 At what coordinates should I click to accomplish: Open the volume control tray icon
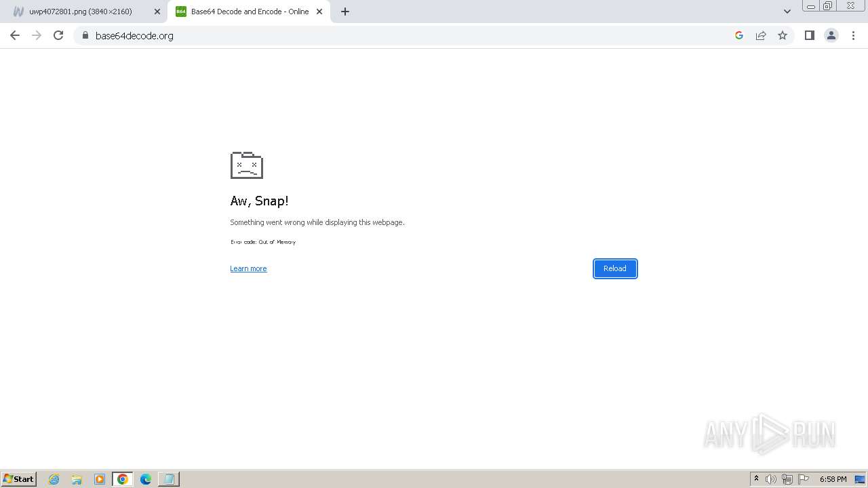(771, 479)
